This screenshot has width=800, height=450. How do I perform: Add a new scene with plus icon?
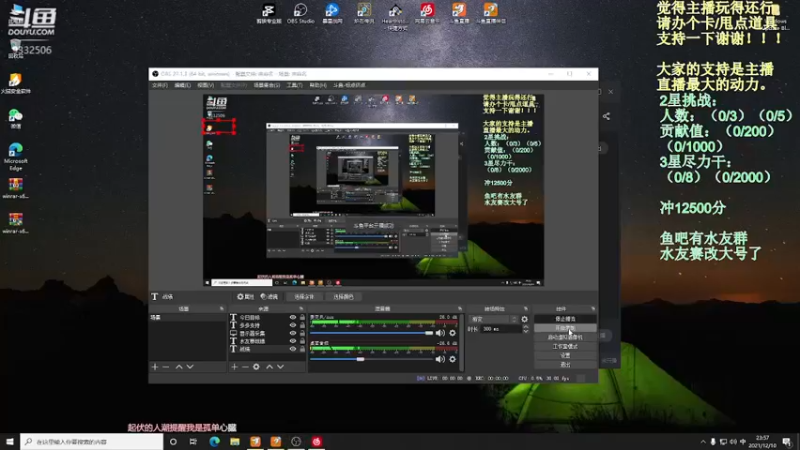point(155,366)
